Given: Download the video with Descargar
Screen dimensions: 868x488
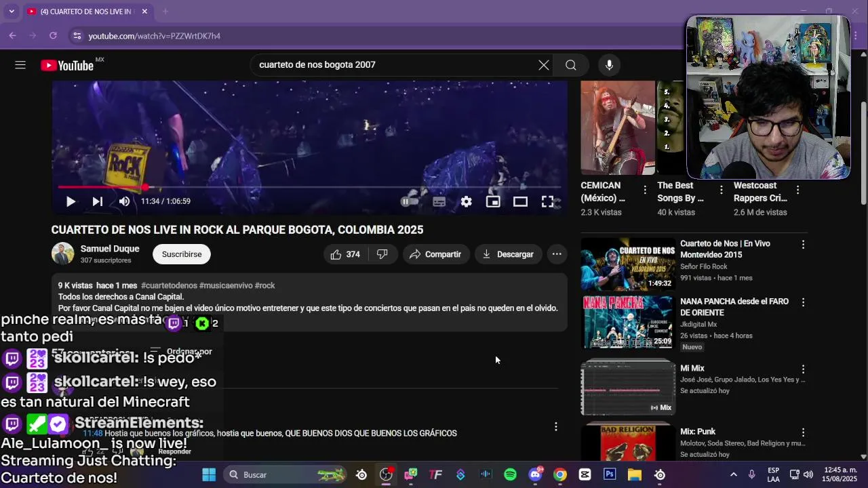Looking at the screenshot, I should pos(509,254).
